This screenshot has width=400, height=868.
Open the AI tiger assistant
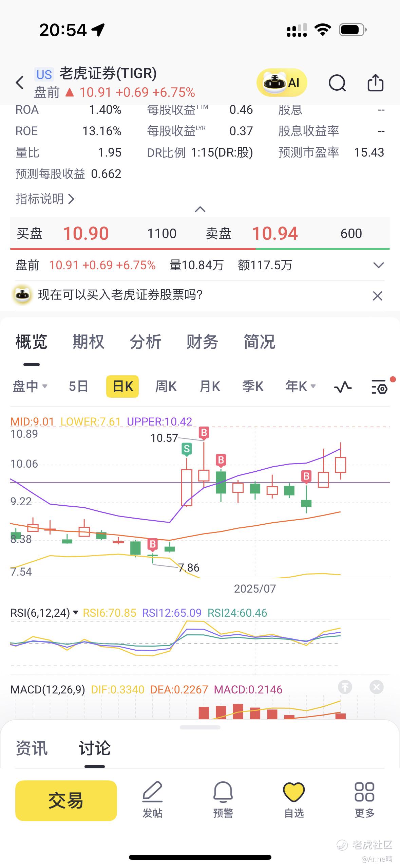click(282, 83)
